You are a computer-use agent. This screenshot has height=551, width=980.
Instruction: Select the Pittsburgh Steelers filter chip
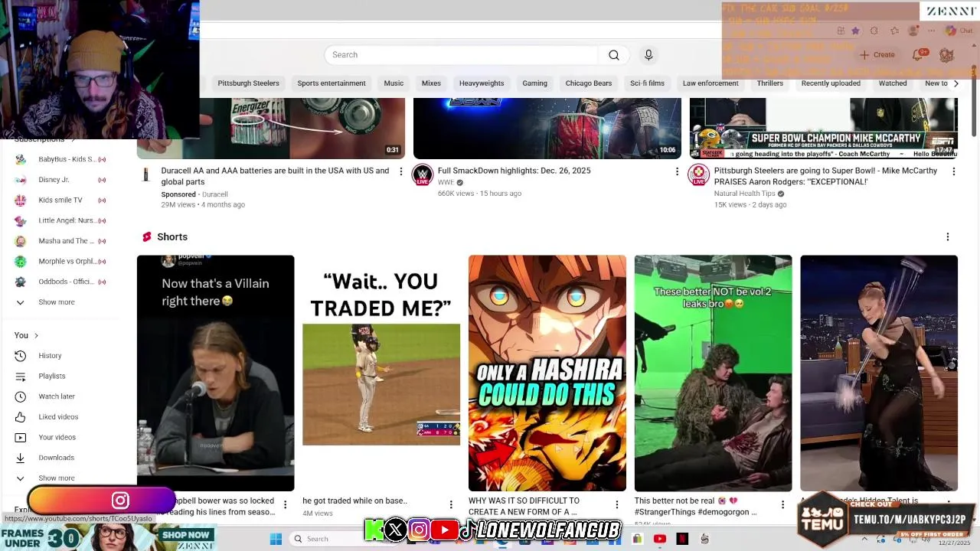pyautogui.click(x=248, y=83)
